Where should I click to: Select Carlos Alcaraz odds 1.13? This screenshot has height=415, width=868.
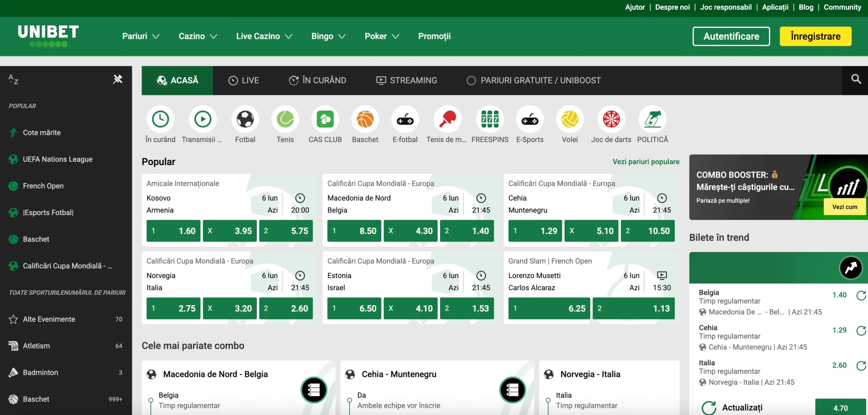(634, 309)
